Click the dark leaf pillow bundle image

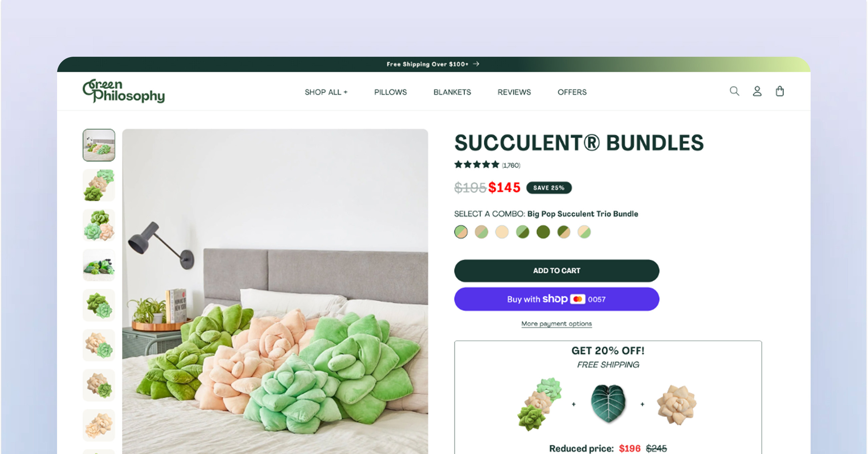[608, 403]
